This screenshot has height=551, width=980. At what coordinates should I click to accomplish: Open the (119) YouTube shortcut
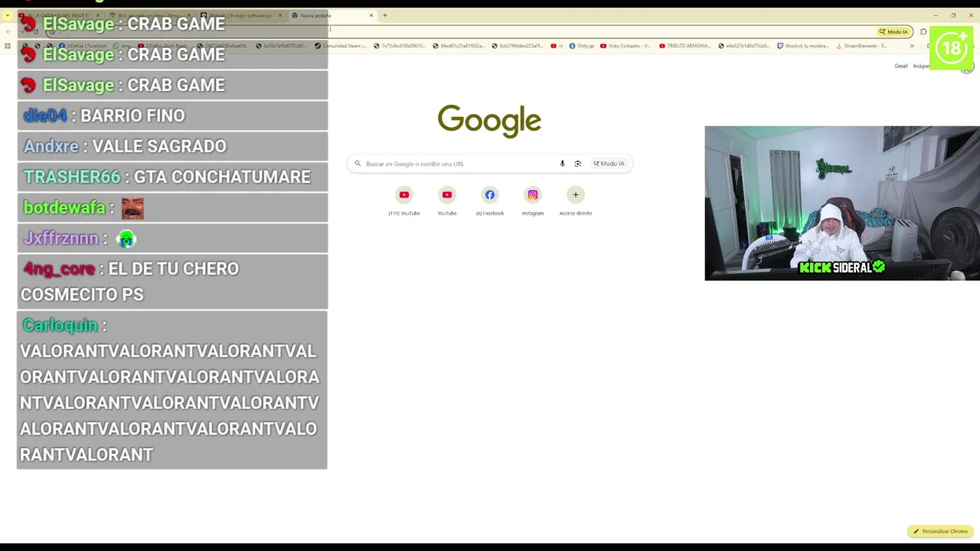click(x=404, y=202)
